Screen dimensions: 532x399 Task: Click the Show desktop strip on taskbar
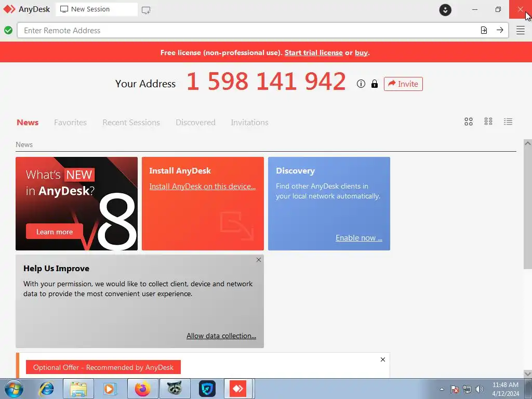coord(528,389)
